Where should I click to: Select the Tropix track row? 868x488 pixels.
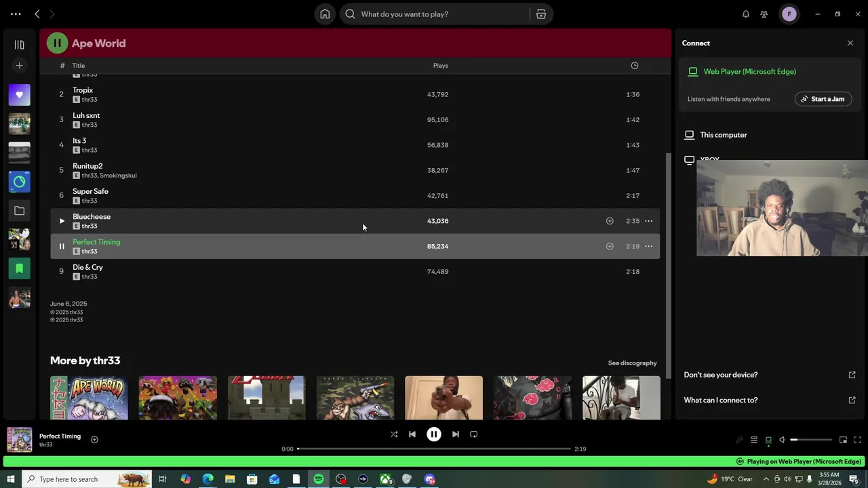(355, 95)
